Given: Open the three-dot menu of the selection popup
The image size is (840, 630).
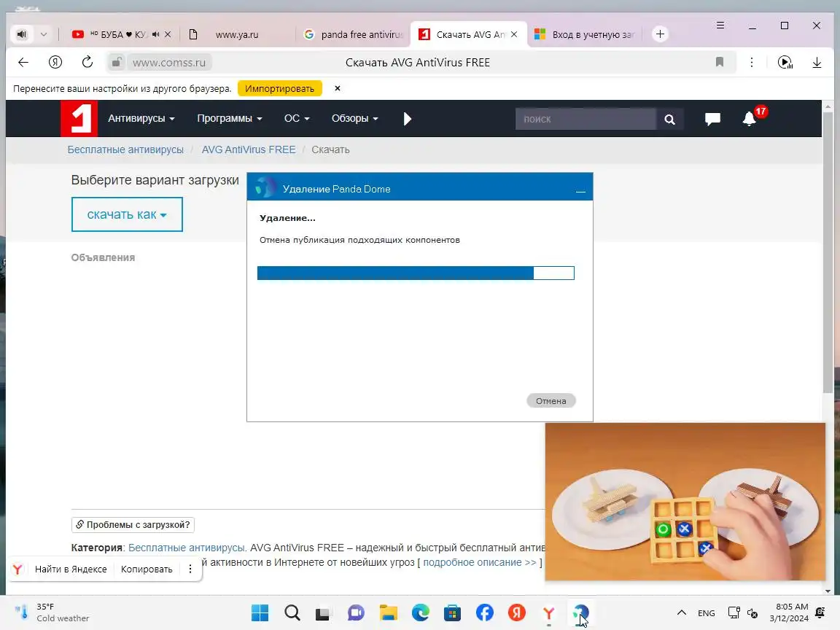Looking at the screenshot, I should tap(190, 569).
